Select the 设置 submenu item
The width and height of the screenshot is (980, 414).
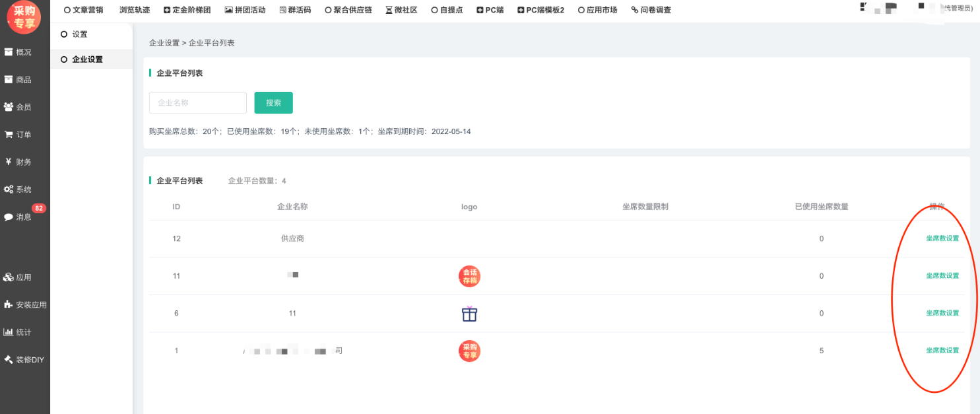tap(79, 34)
